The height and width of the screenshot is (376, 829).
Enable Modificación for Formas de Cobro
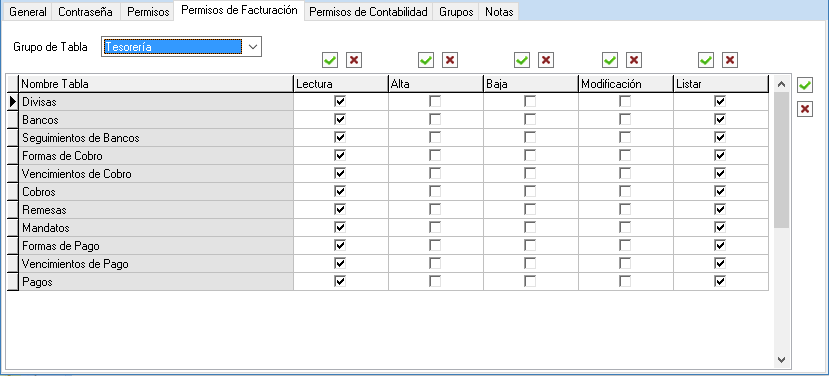point(625,155)
